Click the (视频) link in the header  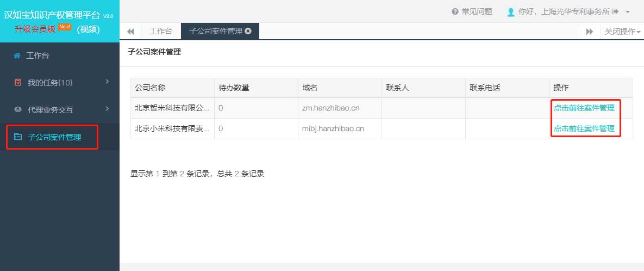click(88, 29)
